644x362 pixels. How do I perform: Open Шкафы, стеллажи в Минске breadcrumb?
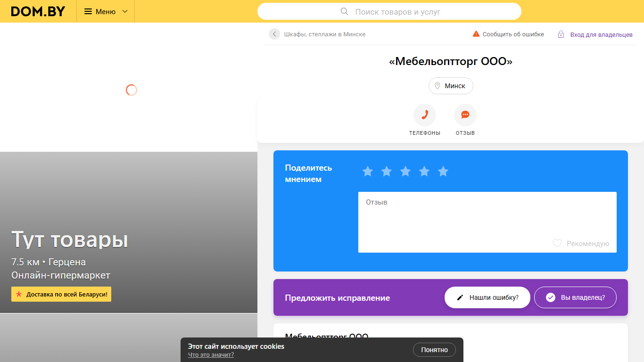pyautogui.click(x=325, y=34)
